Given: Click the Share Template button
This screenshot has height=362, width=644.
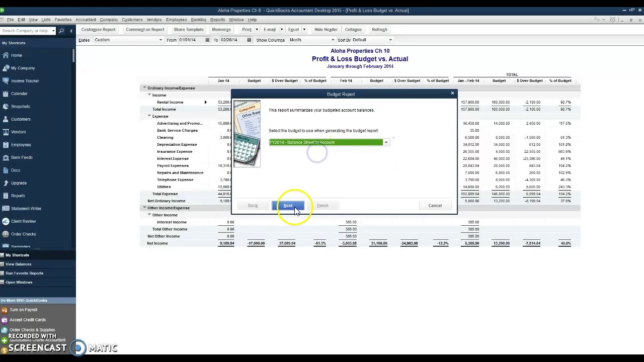Looking at the screenshot, I should pyautogui.click(x=189, y=30).
